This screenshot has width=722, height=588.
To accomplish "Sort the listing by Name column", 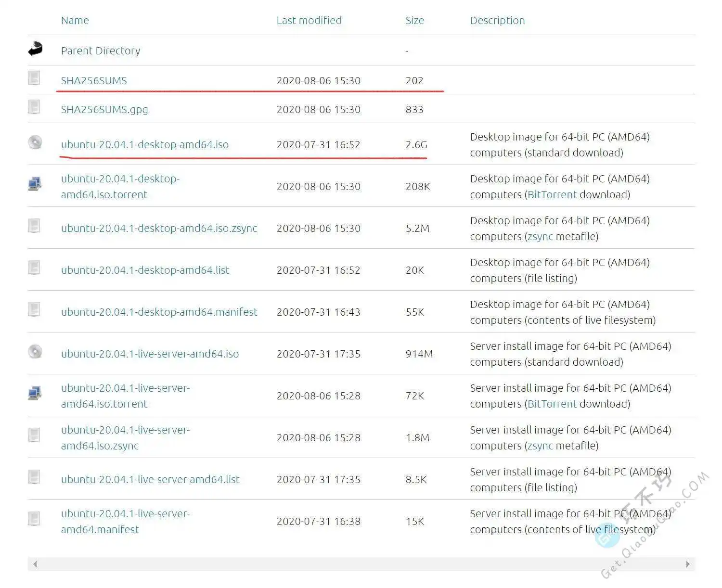I will (x=75, y=20).
